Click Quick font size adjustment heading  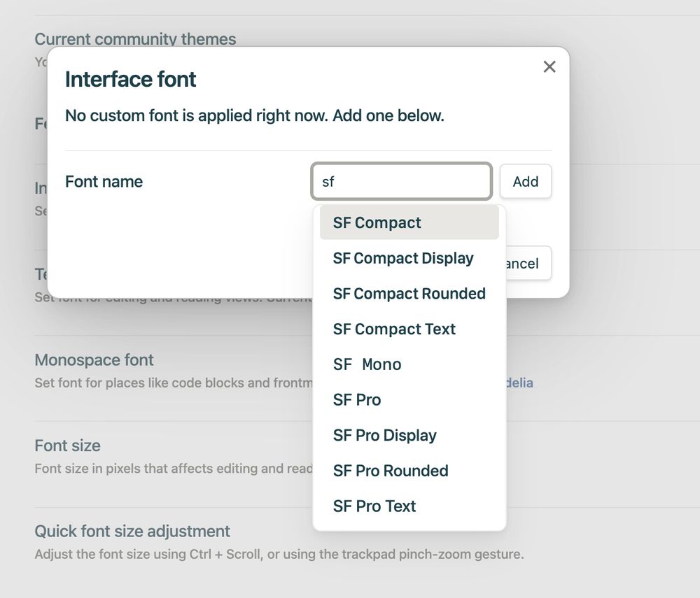132,531
